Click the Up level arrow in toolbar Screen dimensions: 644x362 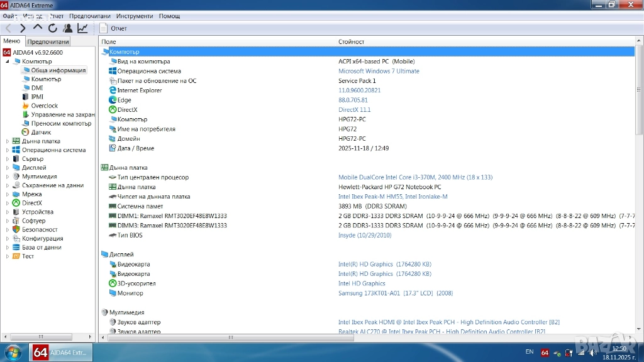[38, 28]
